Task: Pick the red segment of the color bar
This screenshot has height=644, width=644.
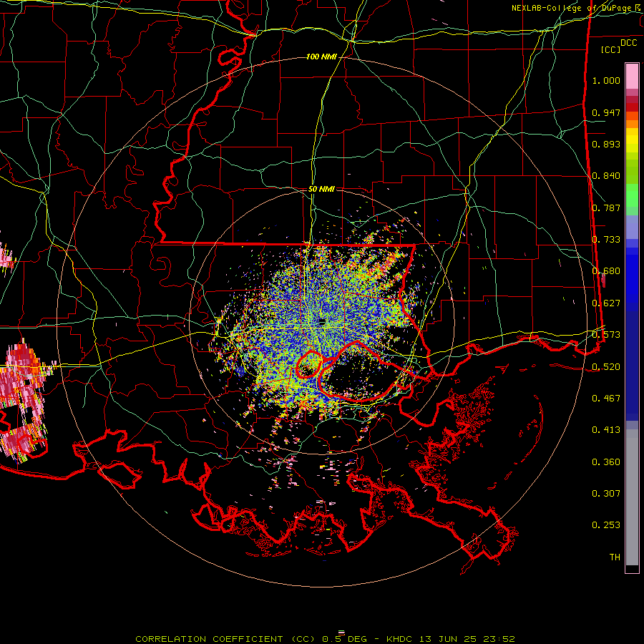Action: coord(632,107)
